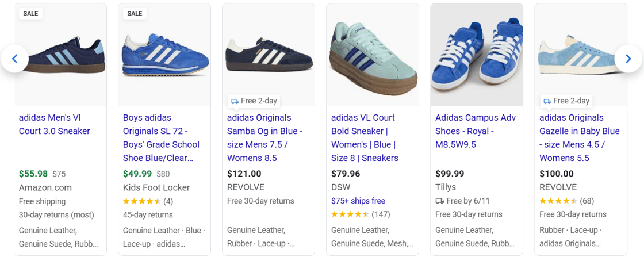Click the star rating under DSW listing

tap(350, 214)
